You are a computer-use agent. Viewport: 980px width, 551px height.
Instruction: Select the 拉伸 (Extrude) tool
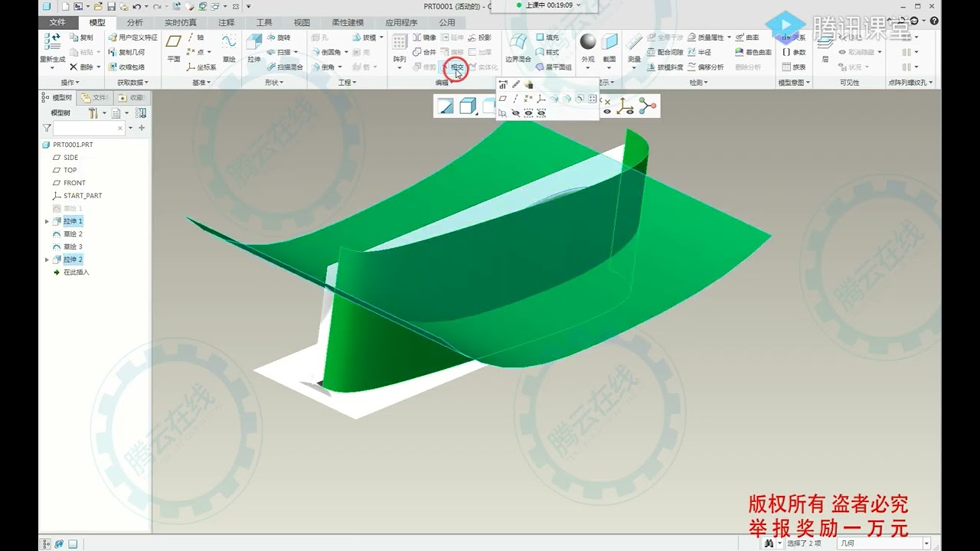point(253,48)
